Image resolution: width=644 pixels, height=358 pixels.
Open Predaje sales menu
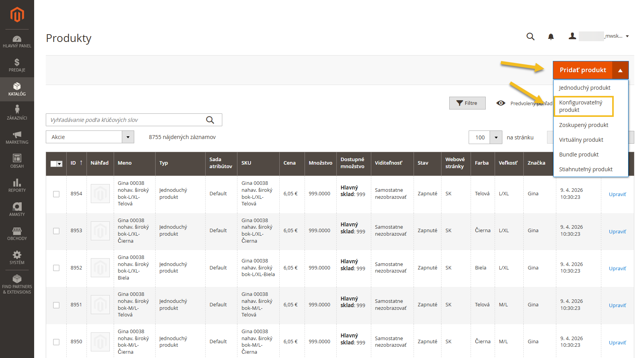pyautogui.click(x=17, y=65)
